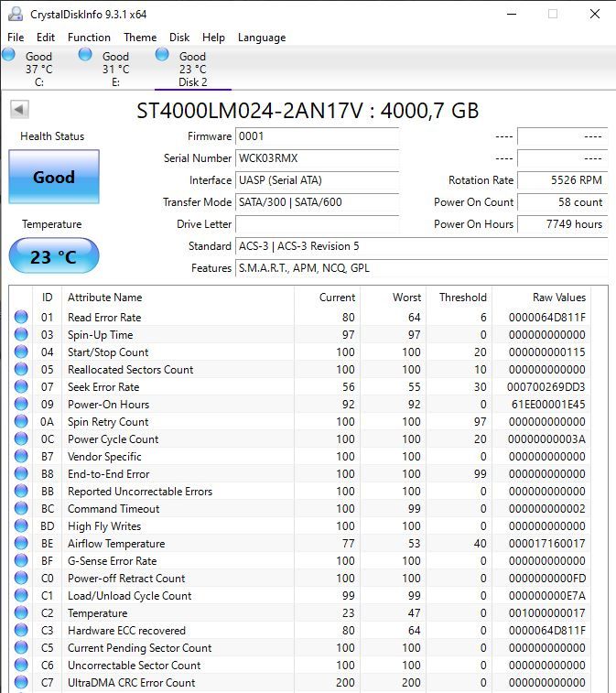Click the empty Drive Letter field
This screenshot has width=616, height=693.
point(318,224)
